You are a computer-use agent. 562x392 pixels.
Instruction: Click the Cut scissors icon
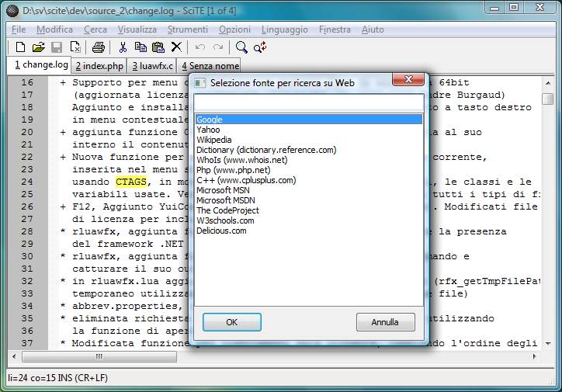point(123,47)
